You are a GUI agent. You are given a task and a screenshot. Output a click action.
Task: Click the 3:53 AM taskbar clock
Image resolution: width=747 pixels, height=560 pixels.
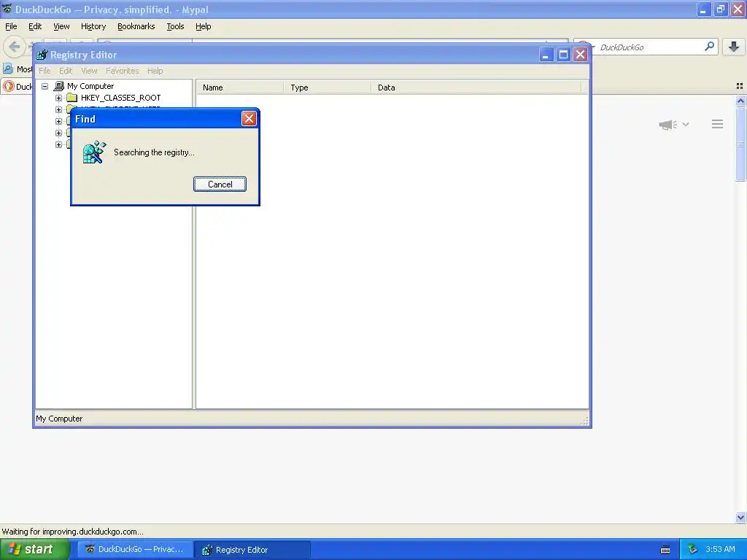pos(720,550)
